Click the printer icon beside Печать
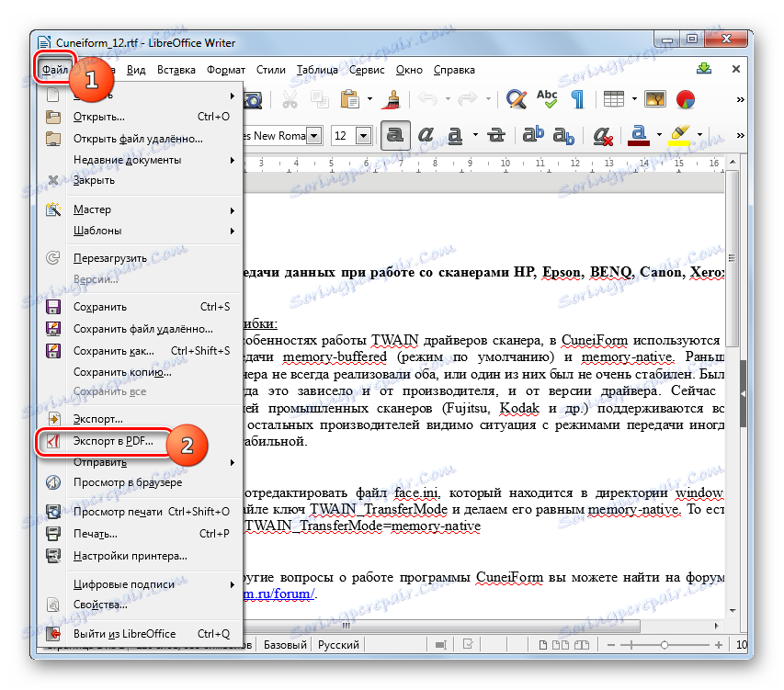This screenshot has width=784, height=690. pyautogui.click(x=53, y=534)
